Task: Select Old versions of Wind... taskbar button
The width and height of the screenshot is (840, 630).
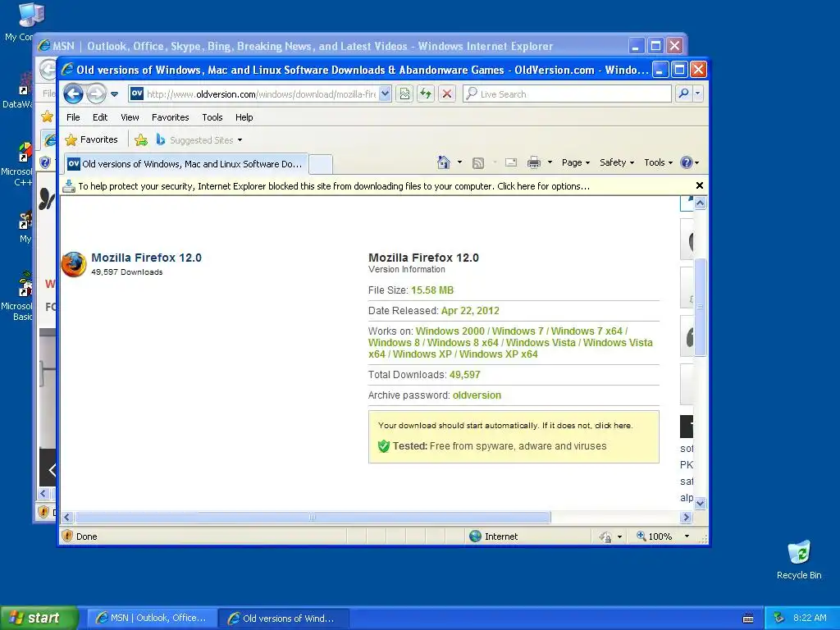Action: [285, 619]
